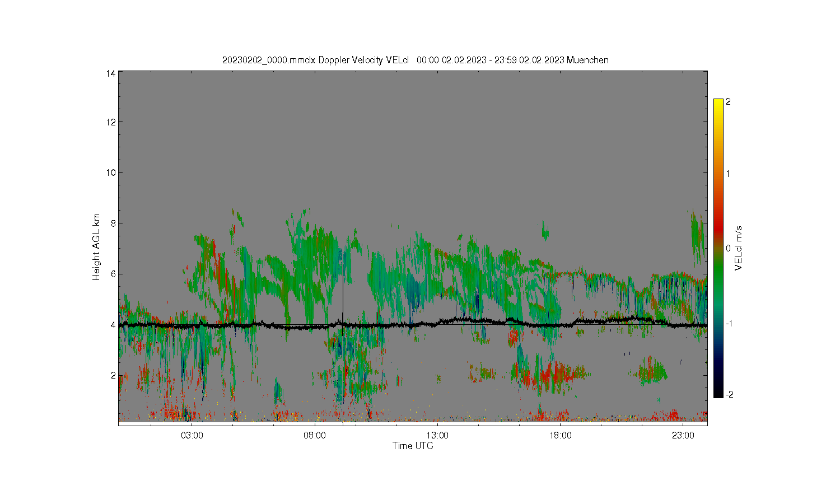Click the black bottom end of colorbar
The height and width of the screenshot is (504, 840).
[x=718, y=394]
